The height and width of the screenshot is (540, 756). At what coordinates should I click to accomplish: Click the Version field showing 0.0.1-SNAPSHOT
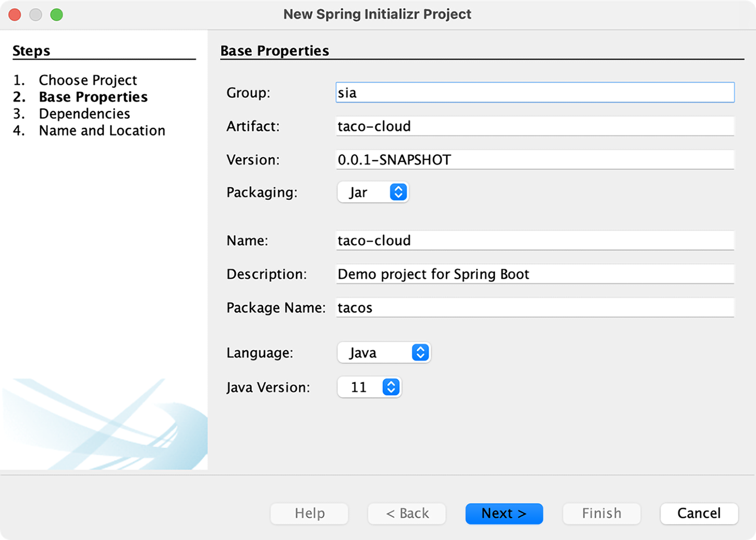[535, 160]
